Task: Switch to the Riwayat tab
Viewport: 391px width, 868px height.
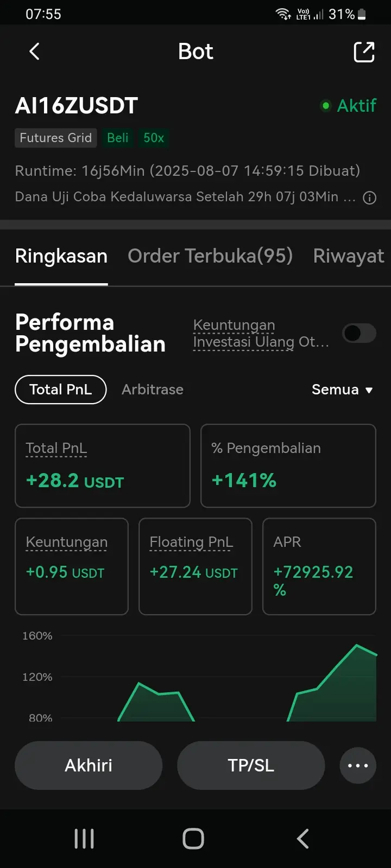Action: [349, 256]
